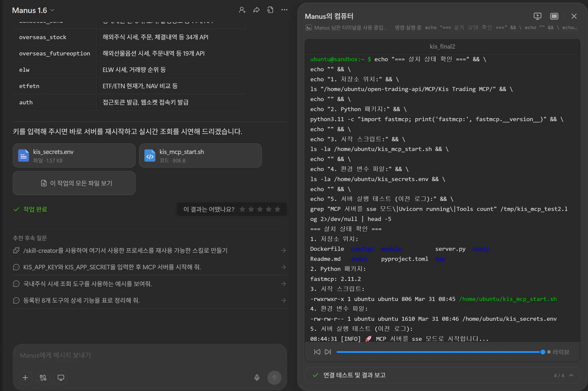Toggle the 라이브 live mode indicator
This screenshot has height=391, width=588.
[x=560, y=352]
